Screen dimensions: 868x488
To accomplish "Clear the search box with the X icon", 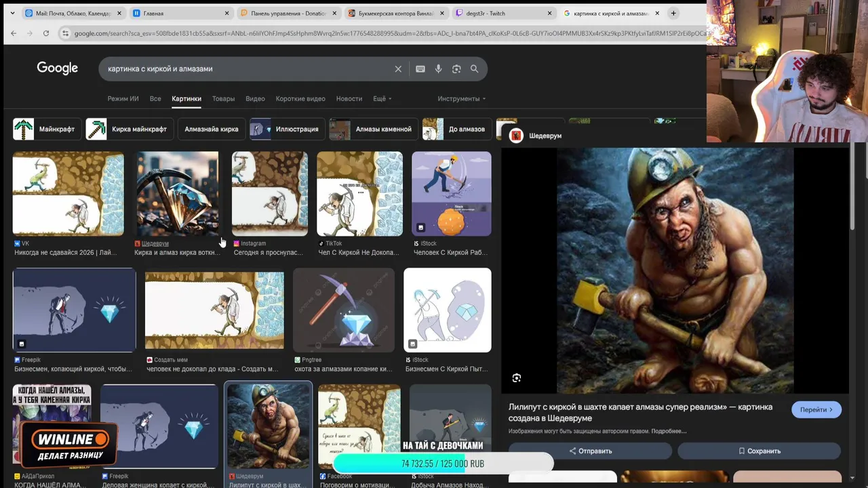I will tap(398, 69).
